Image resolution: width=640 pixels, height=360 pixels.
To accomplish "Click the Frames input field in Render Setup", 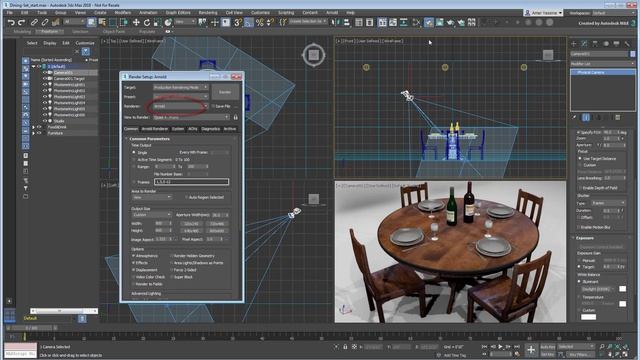I will tap(191, 182).
